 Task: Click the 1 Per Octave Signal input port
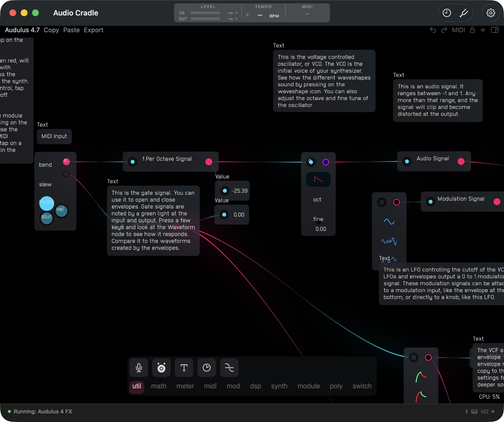tap(133, 162)
